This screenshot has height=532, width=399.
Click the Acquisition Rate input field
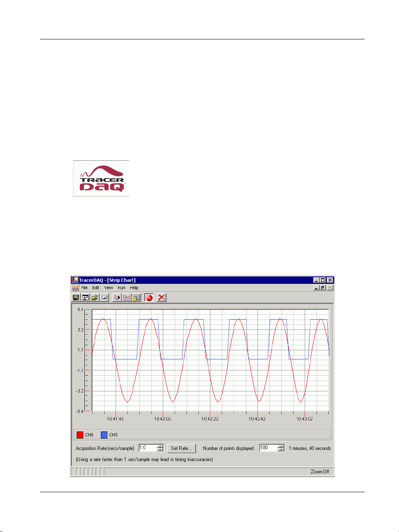coord(148,448)
